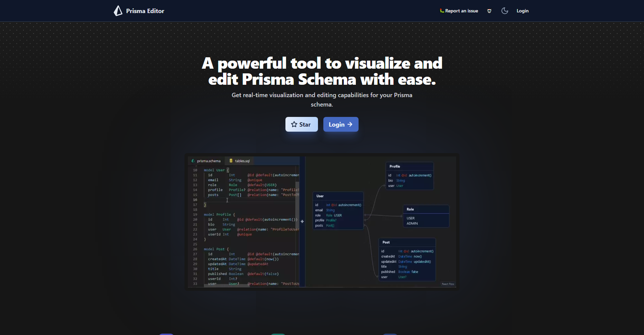Click the Prisma icon on the prisma.schema tab
Viewport: 644px width, 335px height.
coord(193,161)
